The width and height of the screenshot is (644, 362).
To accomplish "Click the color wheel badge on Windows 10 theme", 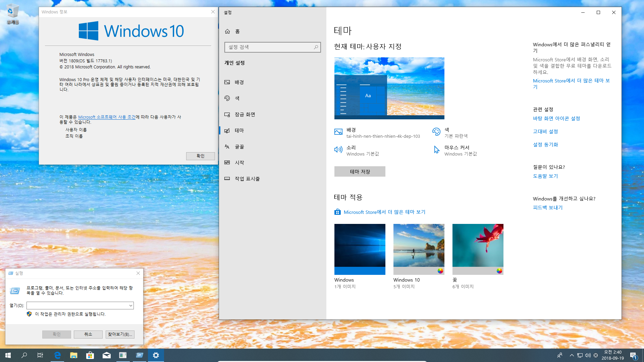I will [440, 271].
